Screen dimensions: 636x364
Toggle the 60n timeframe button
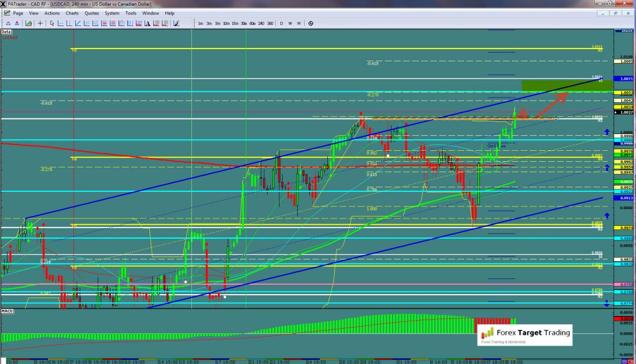tap(253, 24)
